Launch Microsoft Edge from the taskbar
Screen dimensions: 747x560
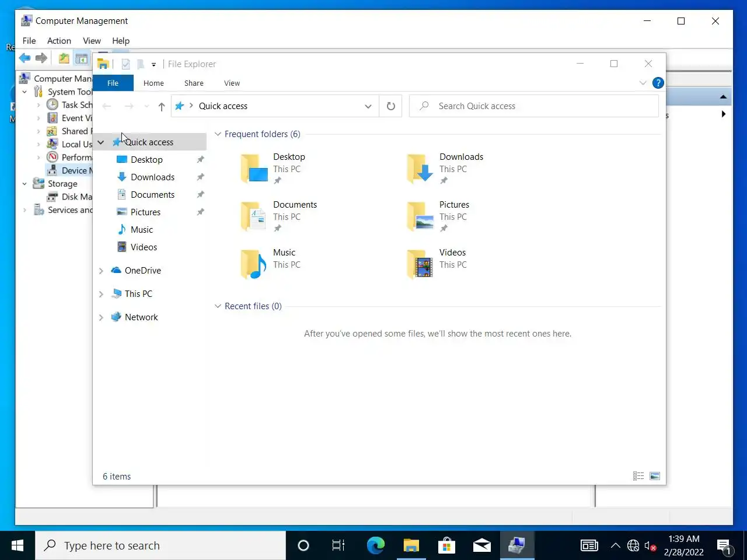(376, 545)
